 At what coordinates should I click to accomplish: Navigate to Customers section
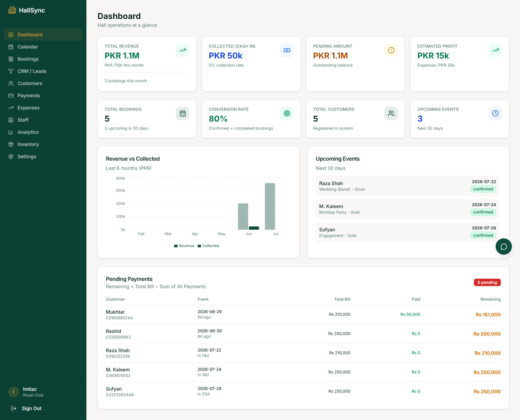[43, 83]
